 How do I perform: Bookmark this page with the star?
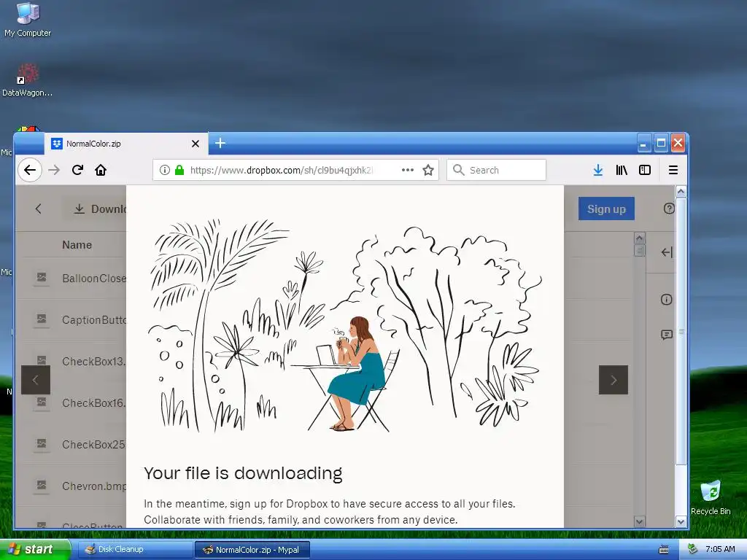tap(428, 170)
